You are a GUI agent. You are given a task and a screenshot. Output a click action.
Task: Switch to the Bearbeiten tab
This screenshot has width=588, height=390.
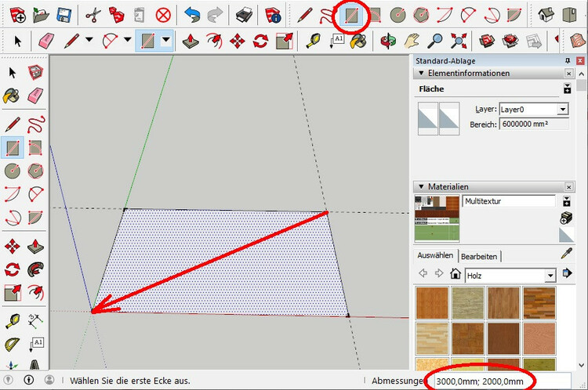click(x=478, y=256)
